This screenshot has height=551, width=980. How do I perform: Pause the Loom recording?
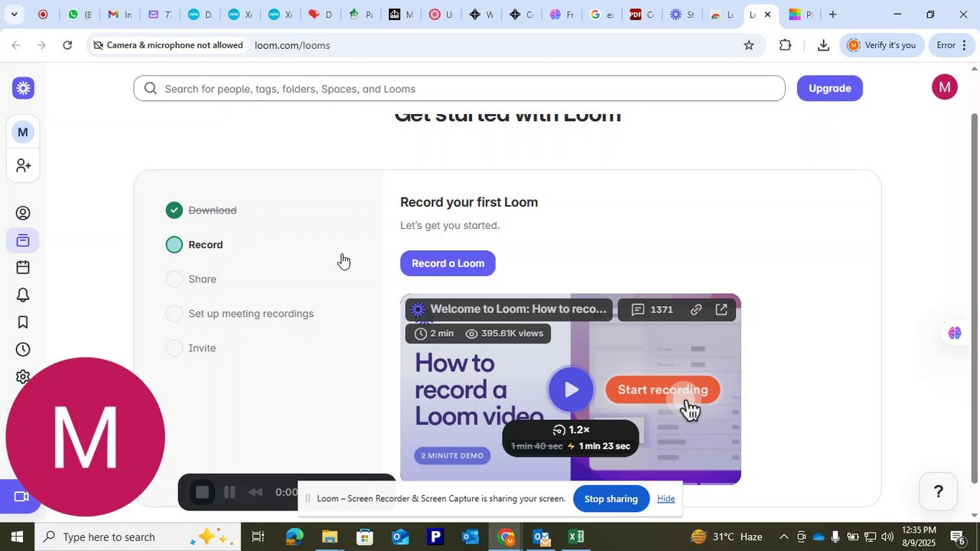229,493
